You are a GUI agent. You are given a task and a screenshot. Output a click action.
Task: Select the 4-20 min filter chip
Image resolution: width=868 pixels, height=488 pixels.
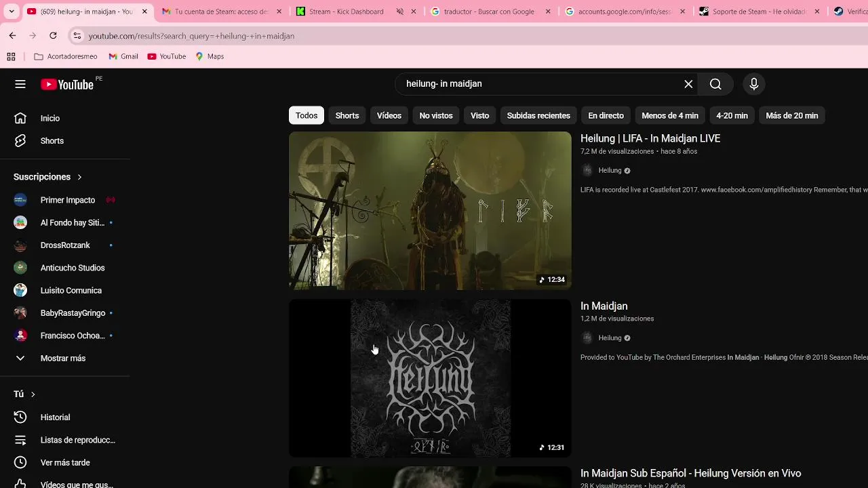[x=732, y=115]
